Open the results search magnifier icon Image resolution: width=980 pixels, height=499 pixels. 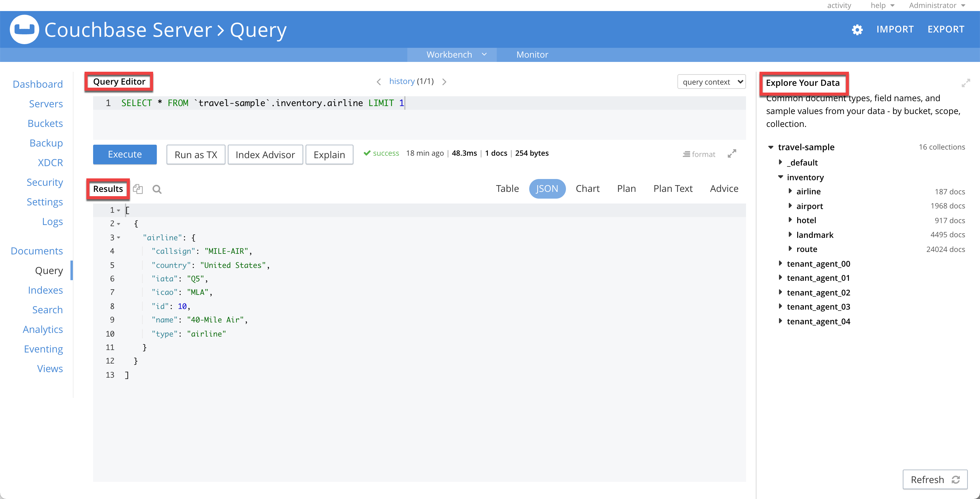pyautogui.click(x=157, y=189)
